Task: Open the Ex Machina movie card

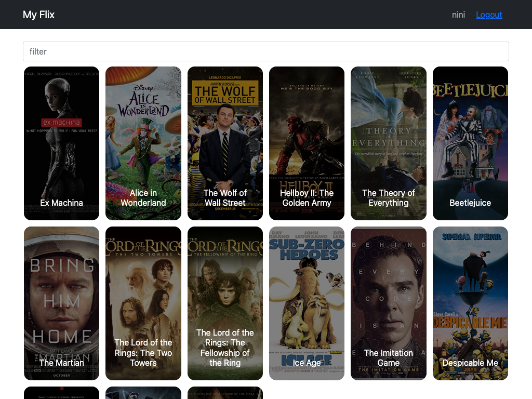Action: tap(61, 143)
